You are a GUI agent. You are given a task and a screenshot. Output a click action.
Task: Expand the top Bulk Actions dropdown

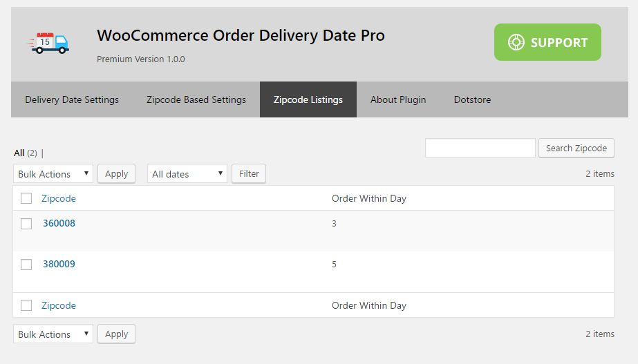tap(53, 174)
